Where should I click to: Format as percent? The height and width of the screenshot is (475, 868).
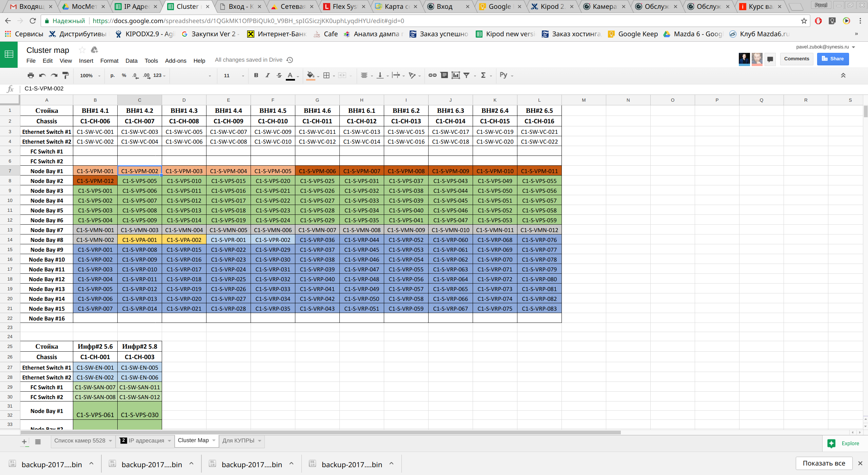[124, 75]
